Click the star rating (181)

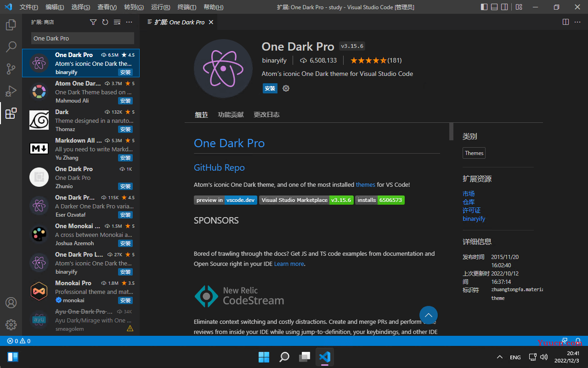click(376, 60)
